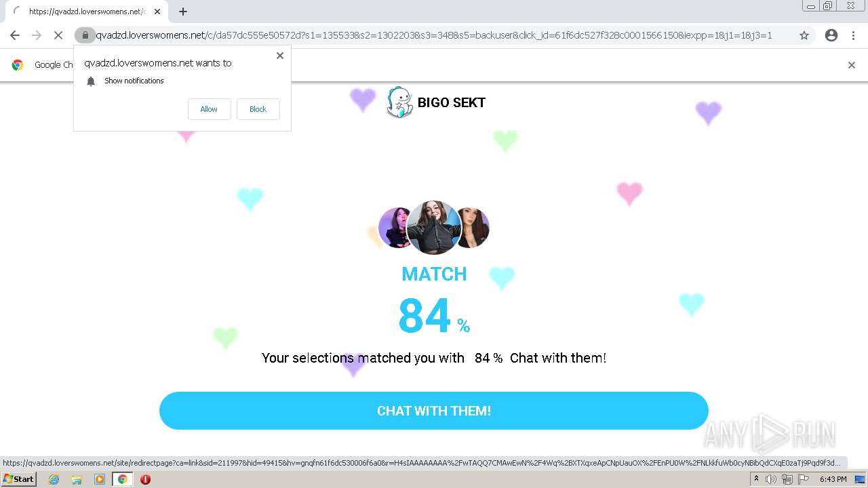Click the browser Forward arrow
The width and height of the screenshot is (868, 488).
click(37, 35)
